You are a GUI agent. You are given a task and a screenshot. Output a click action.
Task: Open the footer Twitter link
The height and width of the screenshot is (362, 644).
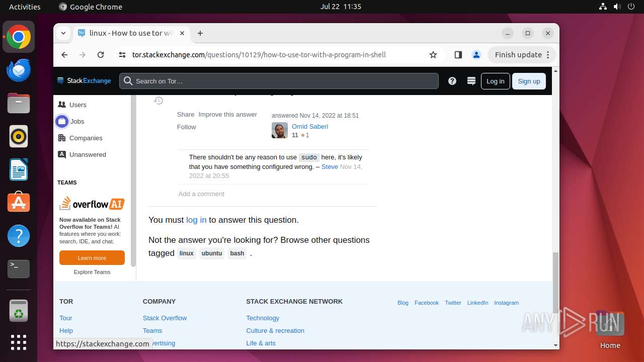453,303
